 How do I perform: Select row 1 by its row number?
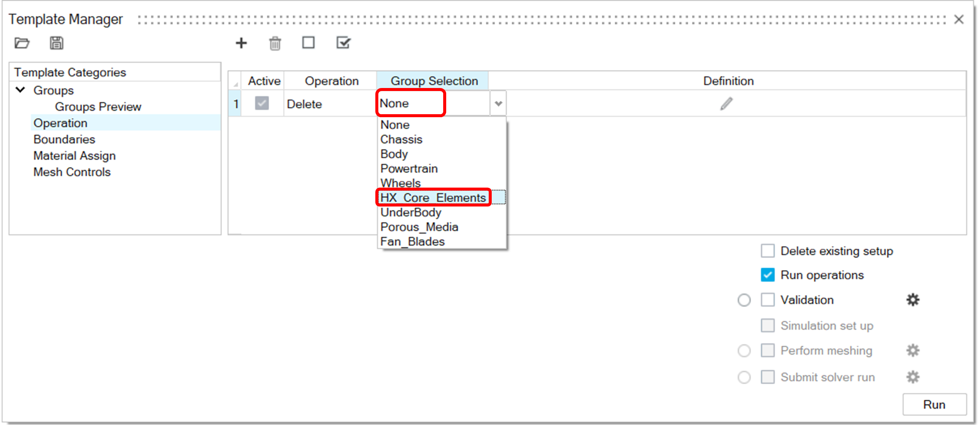click(x=235, y=104)
